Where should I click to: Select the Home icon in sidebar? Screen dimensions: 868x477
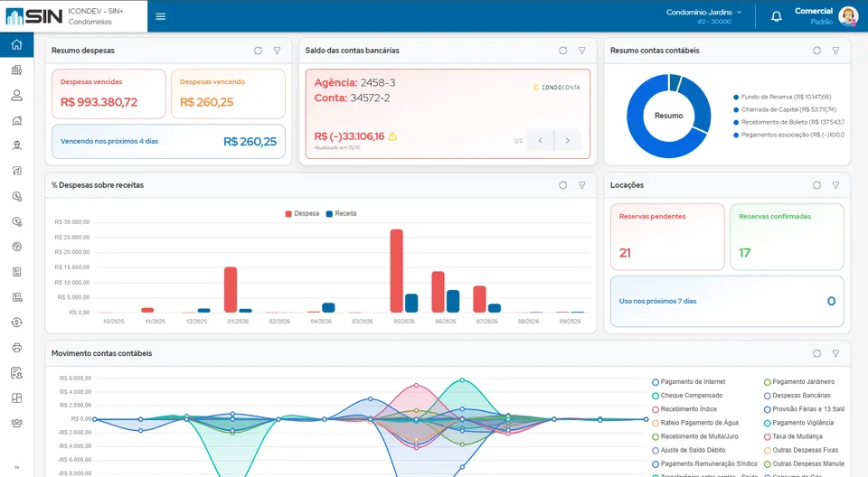coord(16,44)
